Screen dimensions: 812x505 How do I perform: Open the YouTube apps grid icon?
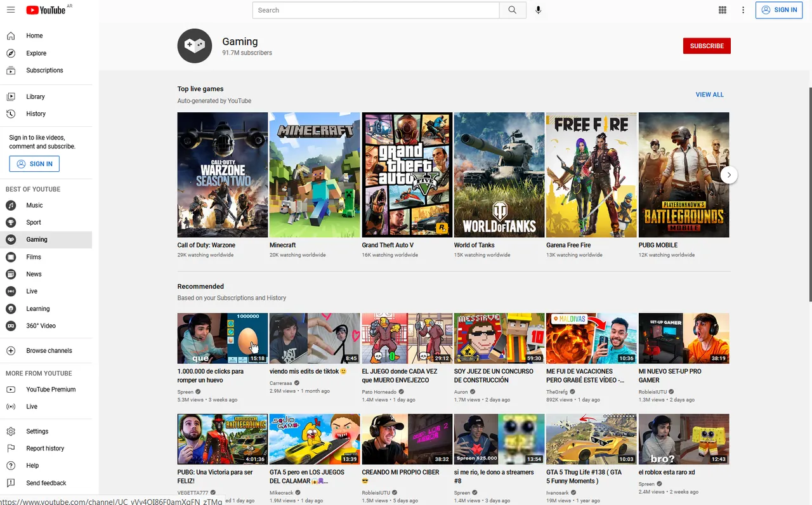(x=722, y=10)
